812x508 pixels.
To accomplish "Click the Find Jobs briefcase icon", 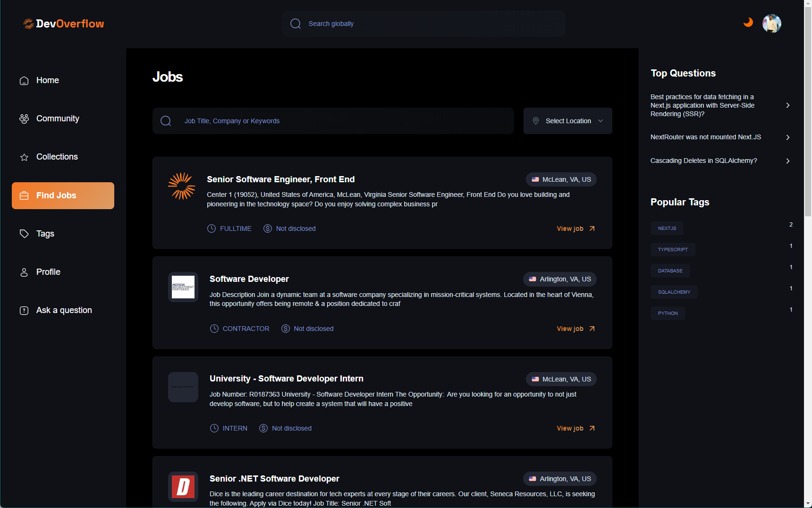I will click(24, 195).
